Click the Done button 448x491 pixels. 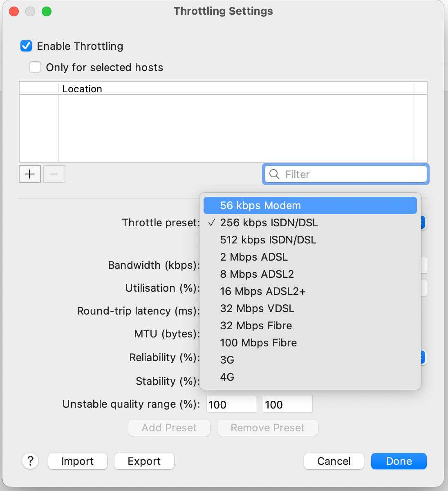(x=399, y=461)
